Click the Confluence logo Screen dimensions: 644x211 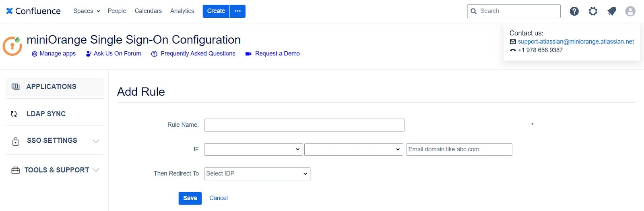click(33, 11)
